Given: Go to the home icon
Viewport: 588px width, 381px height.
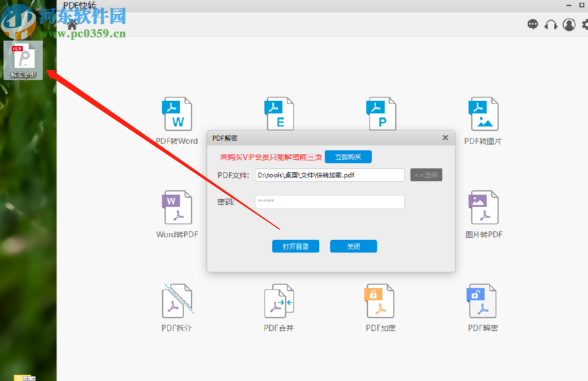Looking at the screenshot, I should (x=72, y=24).
